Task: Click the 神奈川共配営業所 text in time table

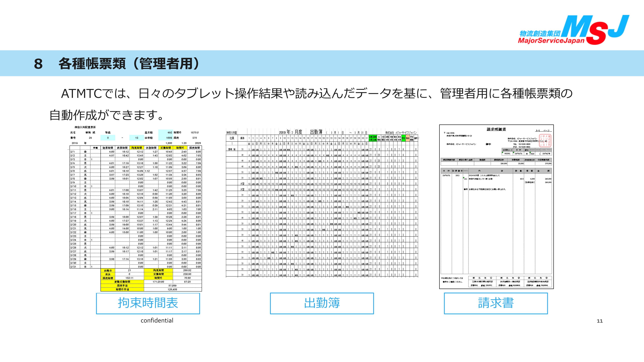Action: point(85,127)
